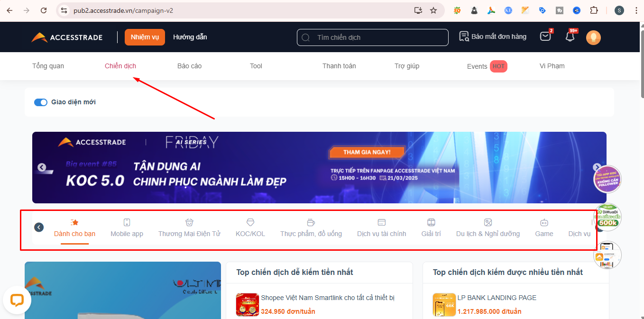Open the 'Báo cáo' menu item

[190, 66]
